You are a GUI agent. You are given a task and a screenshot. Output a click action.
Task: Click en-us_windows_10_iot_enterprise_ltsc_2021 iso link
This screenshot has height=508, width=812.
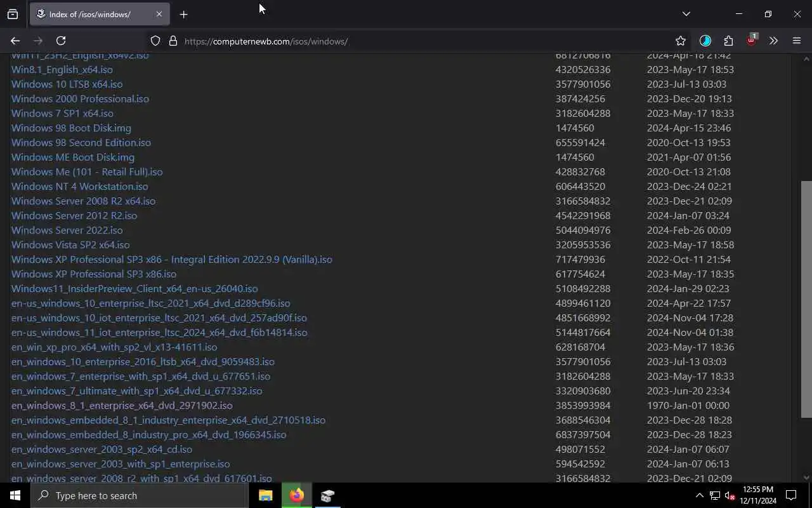[159, 317]
